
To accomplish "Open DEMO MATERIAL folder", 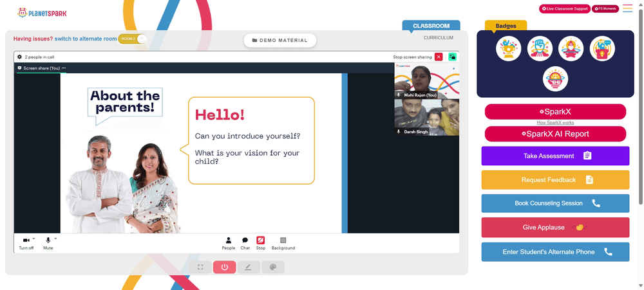I will coord(279,41).
